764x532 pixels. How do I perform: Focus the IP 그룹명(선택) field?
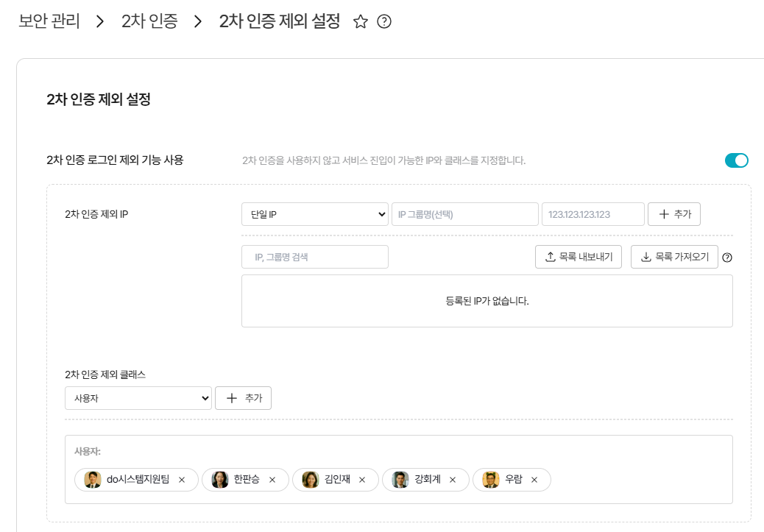tap(464, 214)
